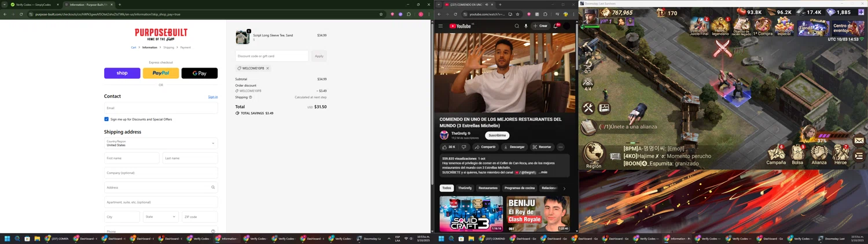Click YouTube voice search microphone
The image size is (868, 244).
pyautogui.click(x=526, y=26)
